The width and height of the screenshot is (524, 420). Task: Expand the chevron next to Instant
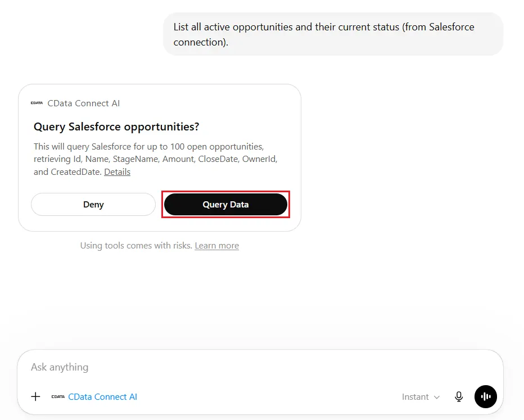click(436, 397)
